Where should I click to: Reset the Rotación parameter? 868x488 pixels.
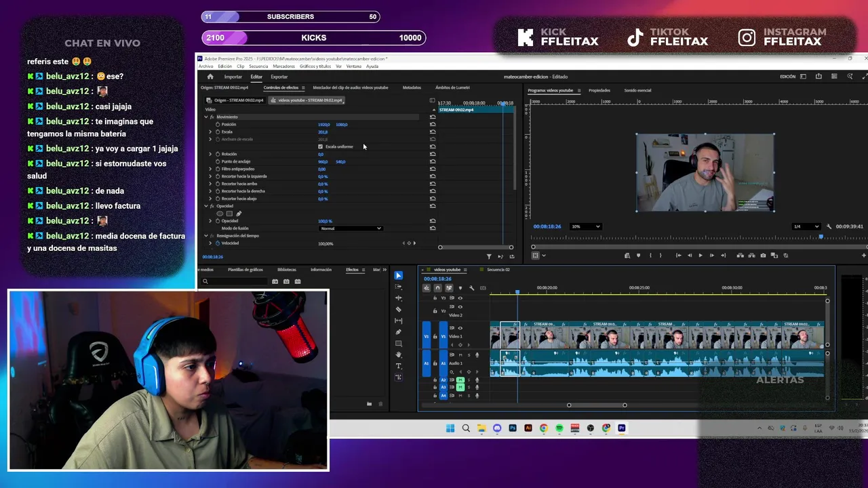pos(433,154)
